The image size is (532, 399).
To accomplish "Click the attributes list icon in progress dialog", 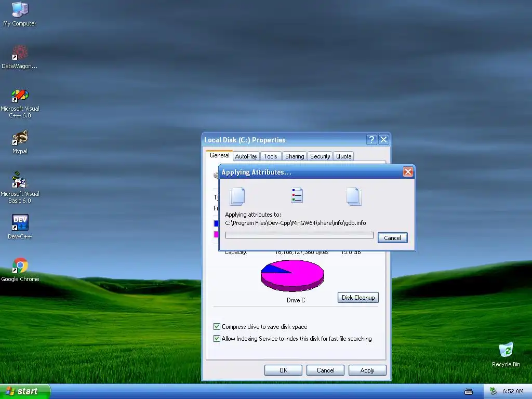I will (x=297, y=195).
